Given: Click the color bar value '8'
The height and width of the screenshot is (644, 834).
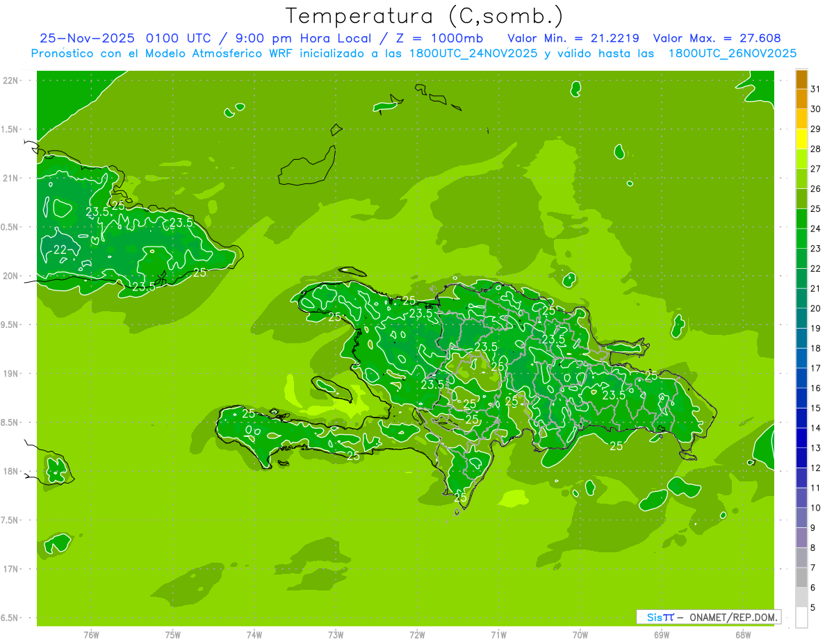Looking at the screenshot, I should click(x=813, y=548).
